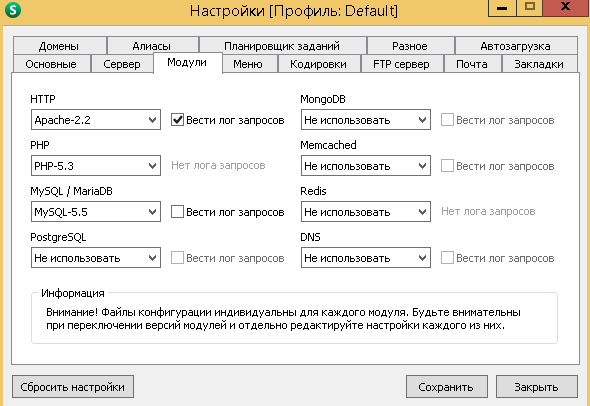590x406 pixels.
Task: Click the Сбросить настройки button
Action: pyautogui.click(x=73, y=386)
